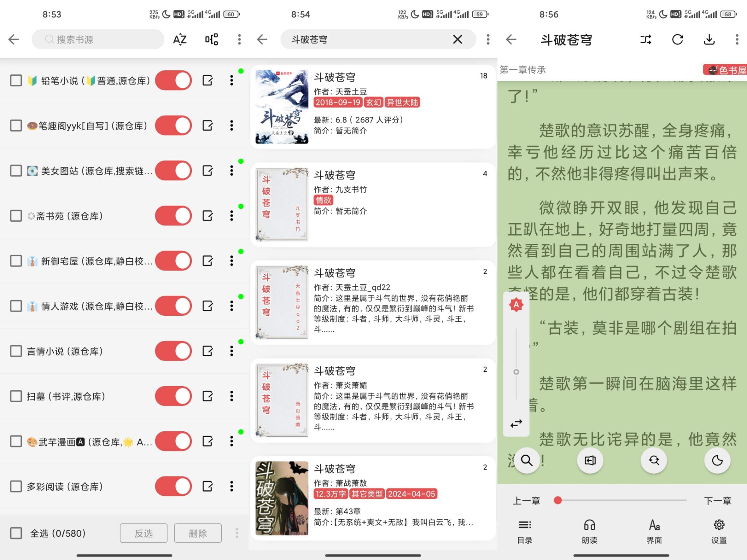Disable the 铅笔小说 source toggle
747x560 pixels.
pos(174,80)
